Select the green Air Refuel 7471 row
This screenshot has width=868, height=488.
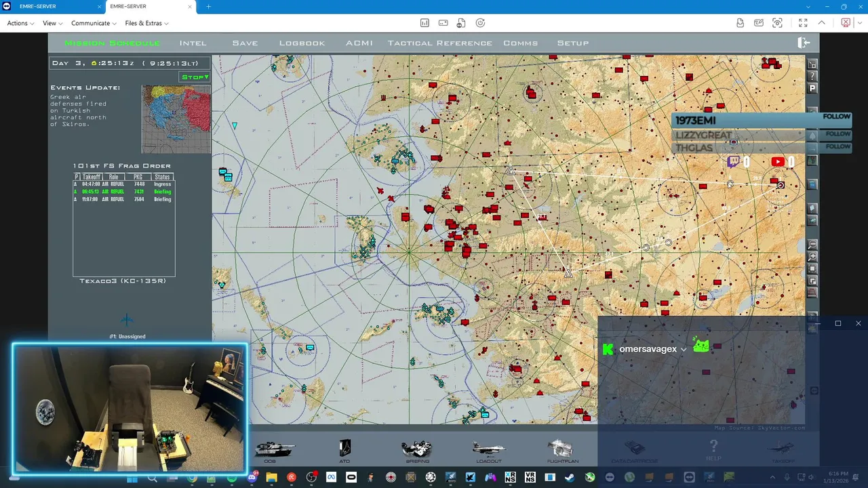click(x=123, y=192)
